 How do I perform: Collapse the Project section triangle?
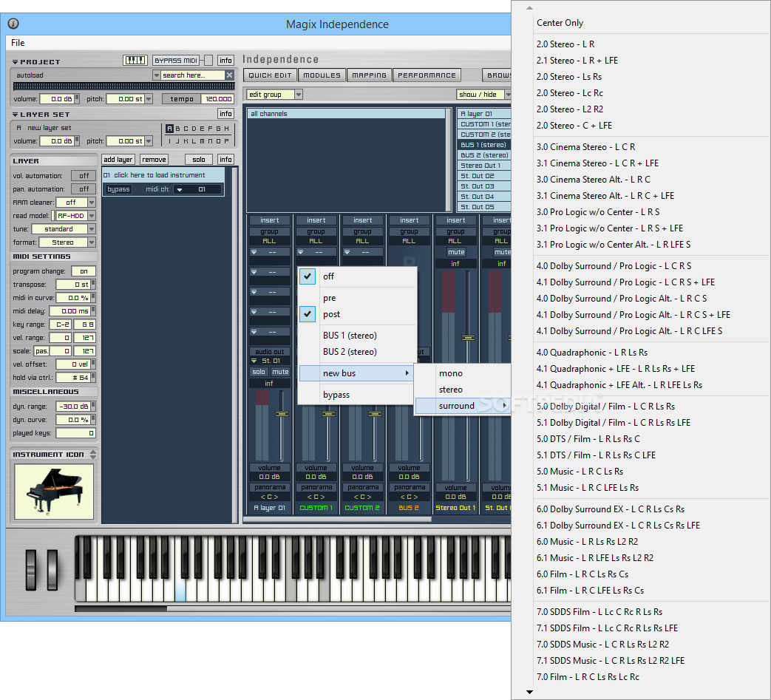click(x=16, y=62)
